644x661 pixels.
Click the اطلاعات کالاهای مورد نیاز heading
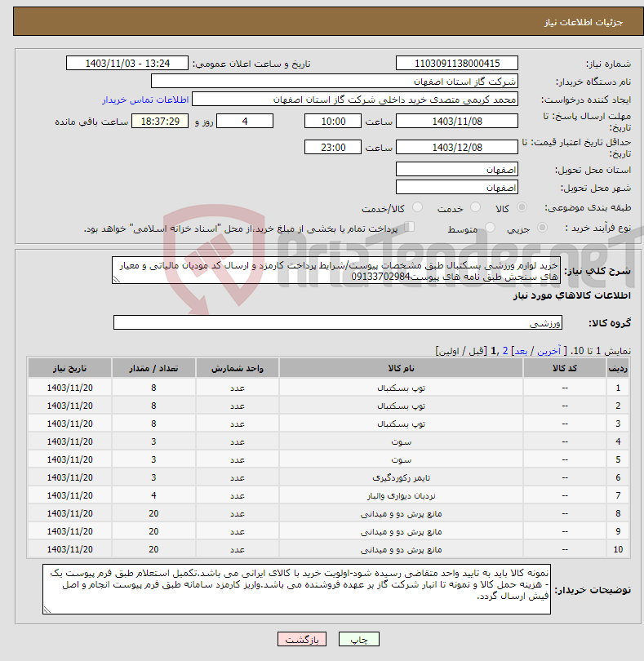click(572, 295)
